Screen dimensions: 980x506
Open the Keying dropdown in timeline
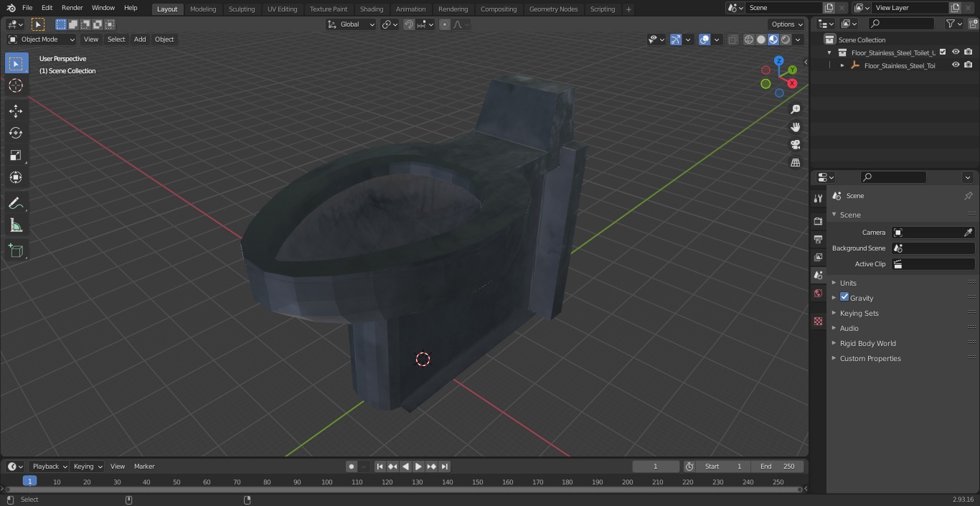[x=88, y=467]
